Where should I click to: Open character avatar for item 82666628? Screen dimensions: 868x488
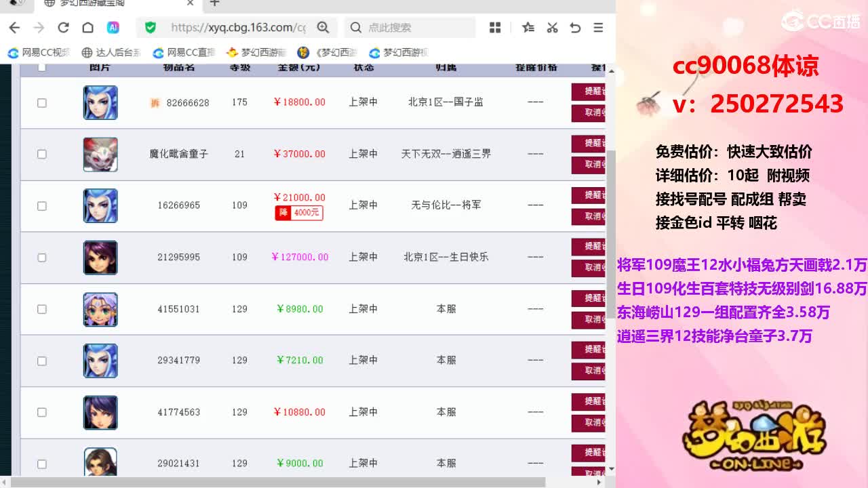tap(100, 103)
